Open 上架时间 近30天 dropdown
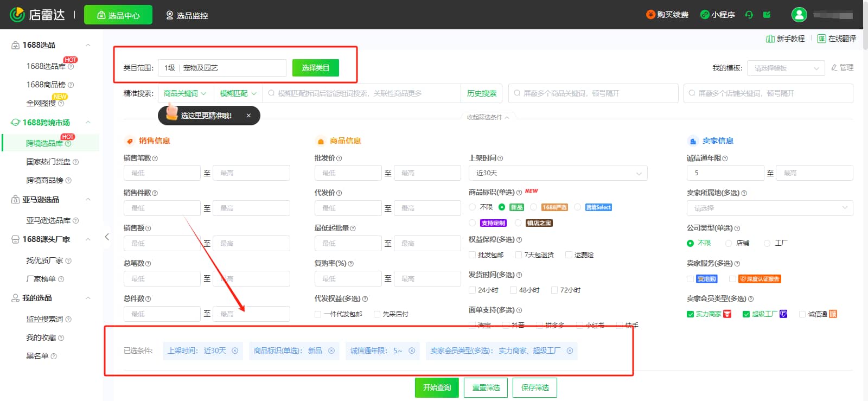The height and width of the screenshot is (401, 868). (558, 173)
